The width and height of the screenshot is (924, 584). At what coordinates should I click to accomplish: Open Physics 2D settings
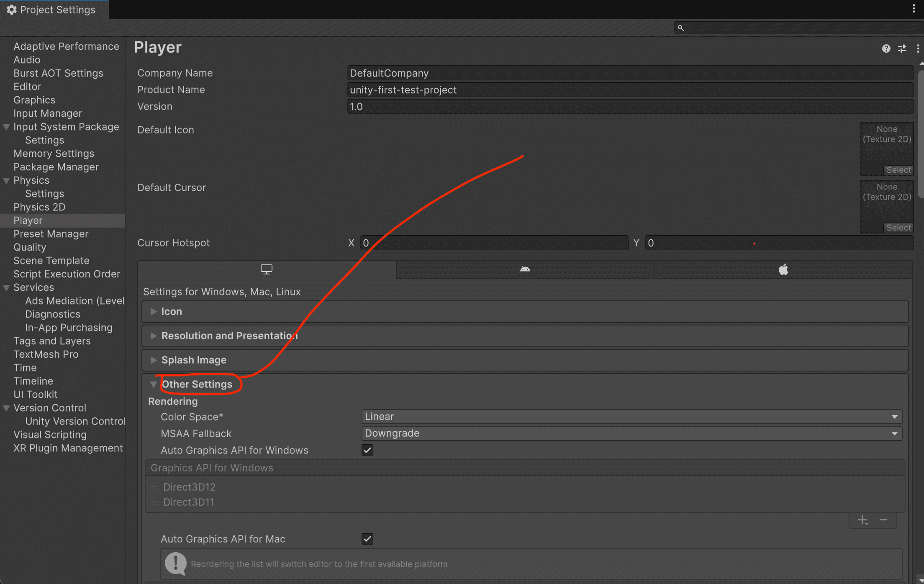coord(39,207)
